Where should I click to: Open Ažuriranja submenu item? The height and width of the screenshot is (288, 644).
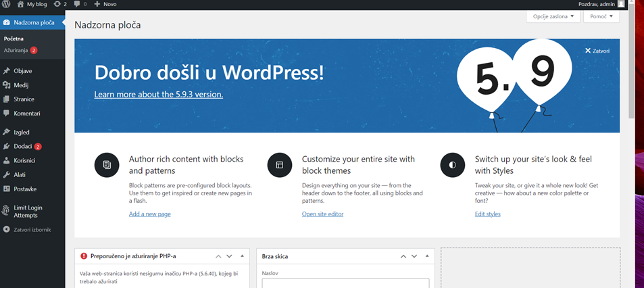[16, 51]
